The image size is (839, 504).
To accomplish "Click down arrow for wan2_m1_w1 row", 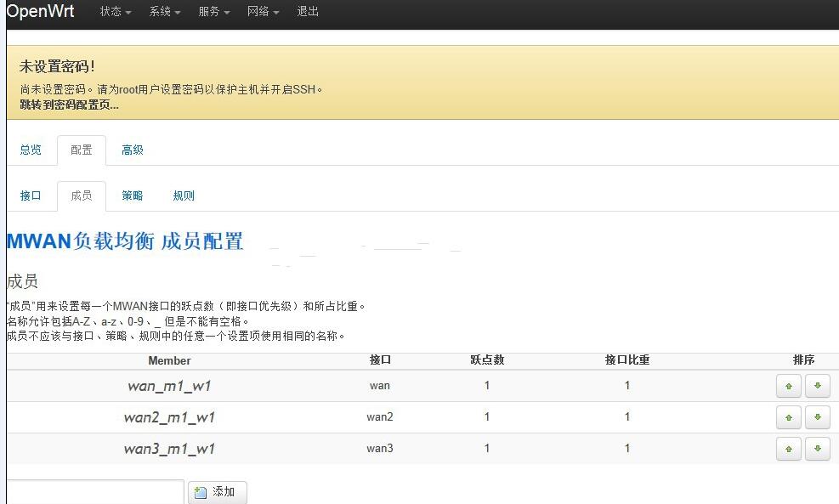I will (x=817, y=417).
